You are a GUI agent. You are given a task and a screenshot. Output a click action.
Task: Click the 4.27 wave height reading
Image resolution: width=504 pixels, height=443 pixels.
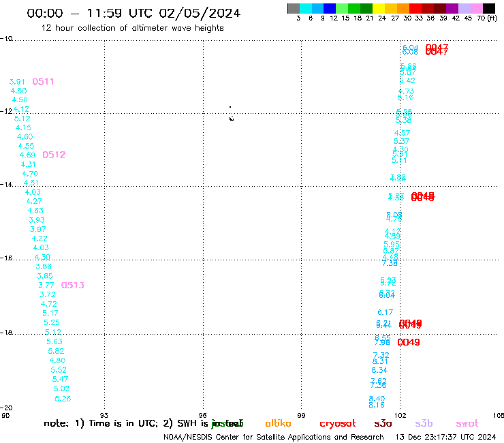coord(34,201)
